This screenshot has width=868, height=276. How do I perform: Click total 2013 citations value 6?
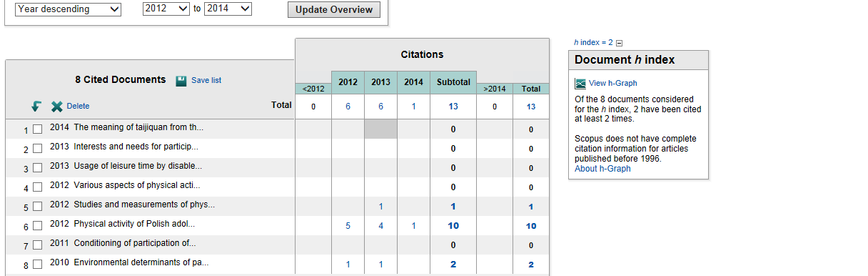click(380, 107)
